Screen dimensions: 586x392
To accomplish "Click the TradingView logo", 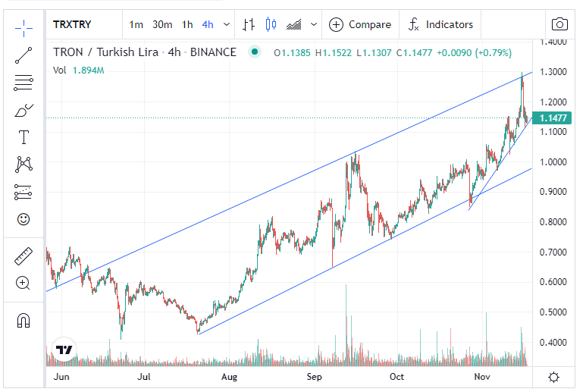I will click(x=64, y=350).
